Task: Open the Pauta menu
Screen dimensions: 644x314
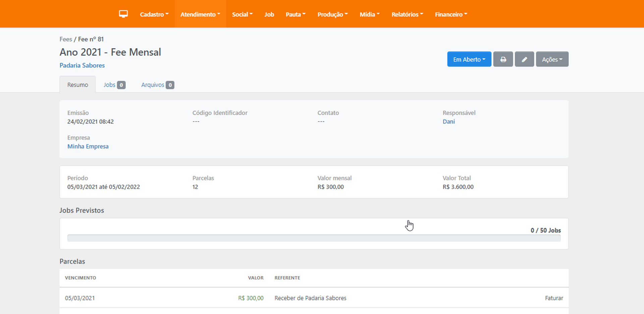Action: (296, 14)
